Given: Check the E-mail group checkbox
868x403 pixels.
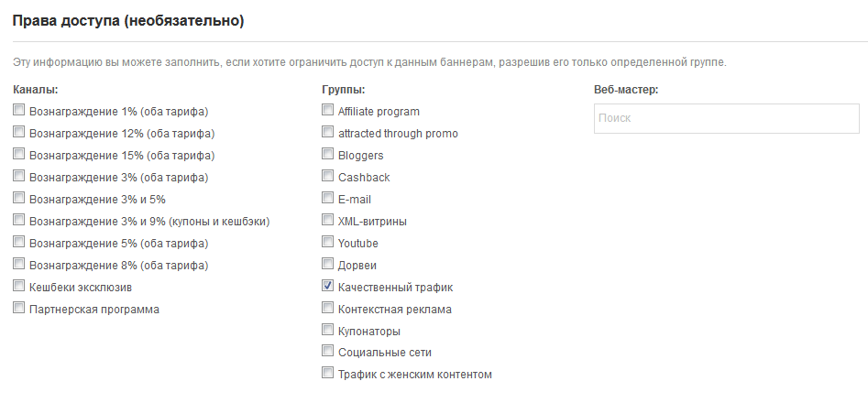Looking at the screenshot, I should pos(328,199).
